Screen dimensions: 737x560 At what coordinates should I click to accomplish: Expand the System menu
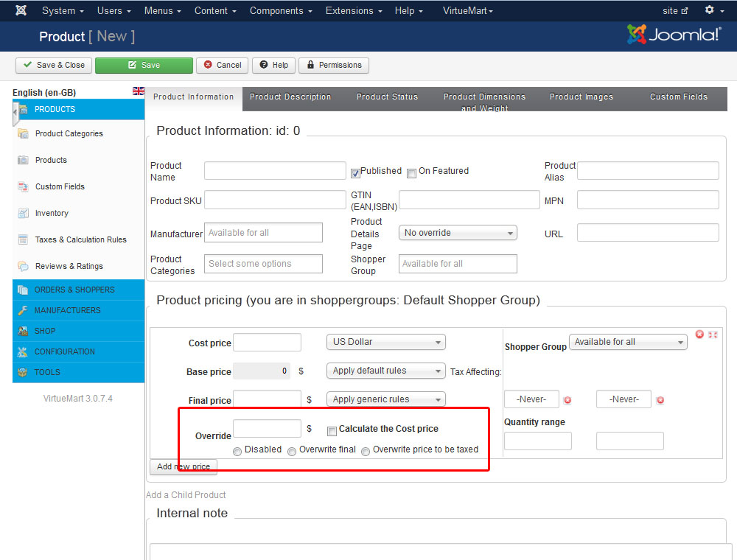coord(63,10)
